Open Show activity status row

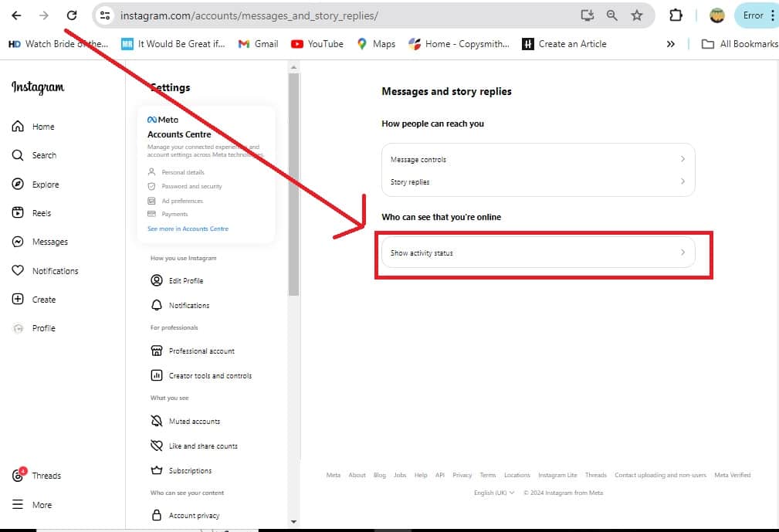point(538,252)
